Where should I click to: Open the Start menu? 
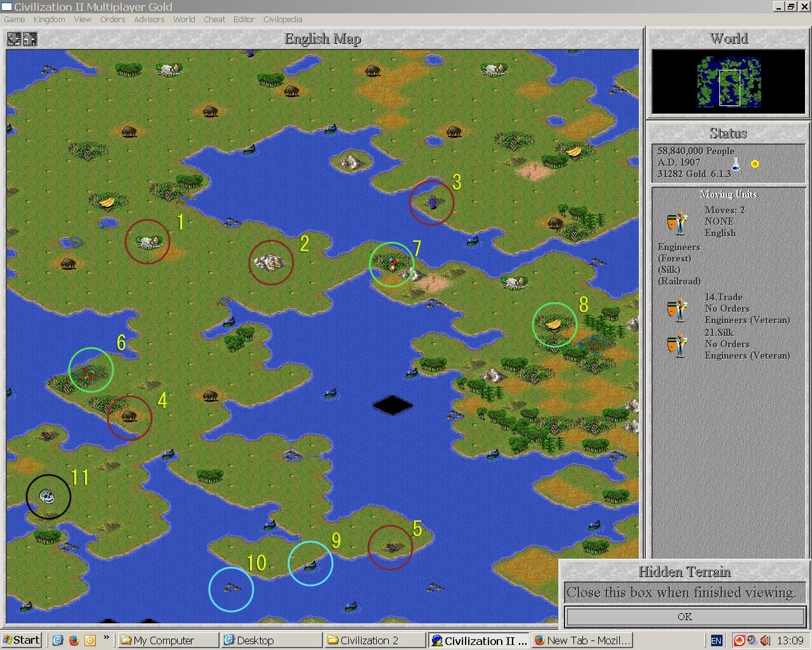(x=22, y=640)
